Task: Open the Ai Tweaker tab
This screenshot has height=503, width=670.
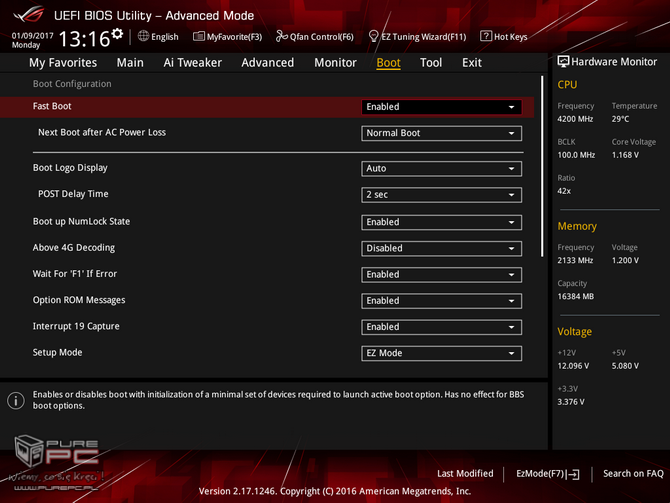Action: click(x=192, y=63)
